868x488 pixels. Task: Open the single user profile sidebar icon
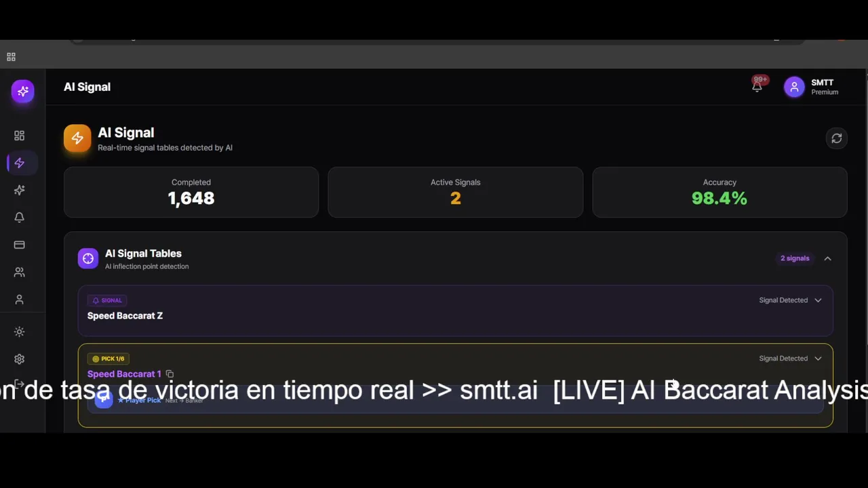click(19, 299)
